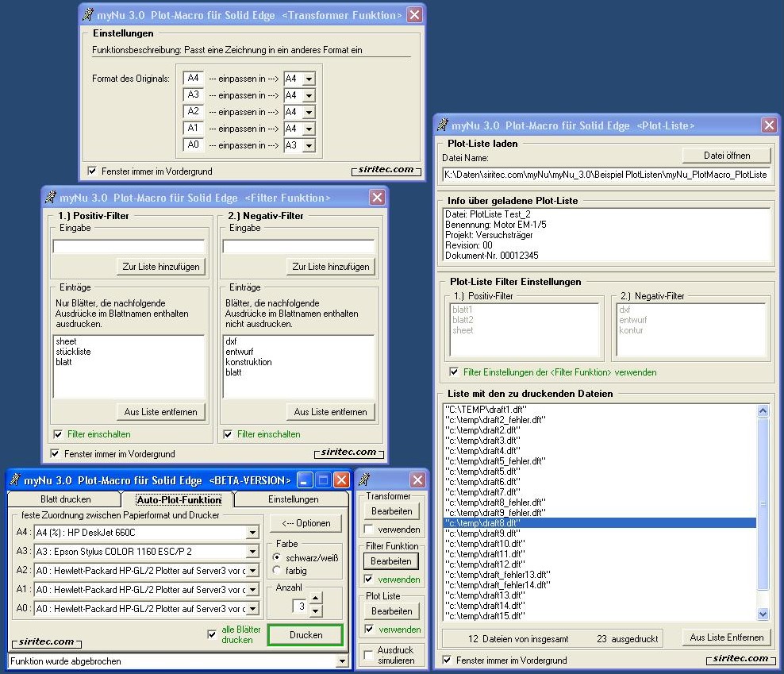784x674 pixels.
Task: Click Transformer 'Bearbeiten' button
Action: click(x=391, y=511)
